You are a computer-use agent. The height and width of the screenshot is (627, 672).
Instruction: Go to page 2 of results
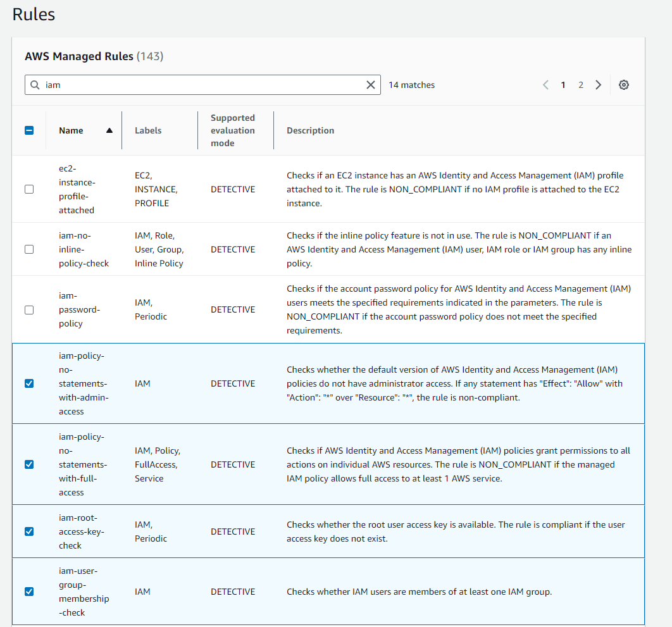(x=580, y=85)
